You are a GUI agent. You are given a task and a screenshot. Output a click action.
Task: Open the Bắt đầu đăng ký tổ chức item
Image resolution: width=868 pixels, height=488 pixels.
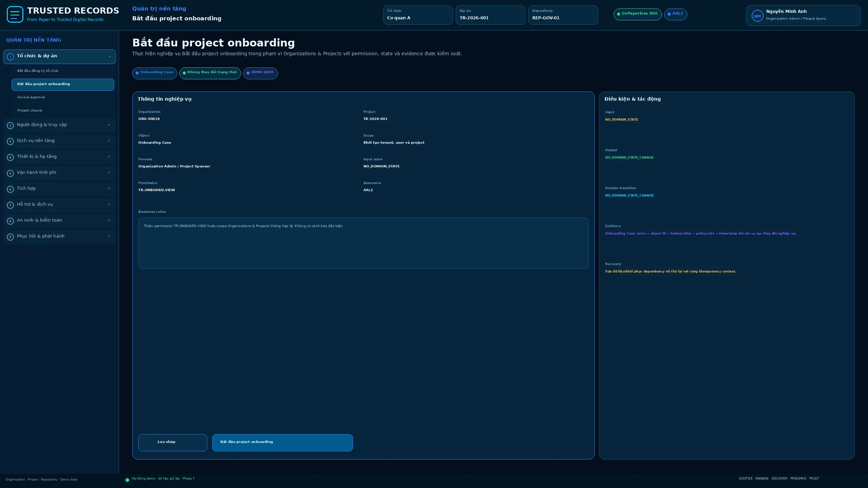[x=63, y=71]
